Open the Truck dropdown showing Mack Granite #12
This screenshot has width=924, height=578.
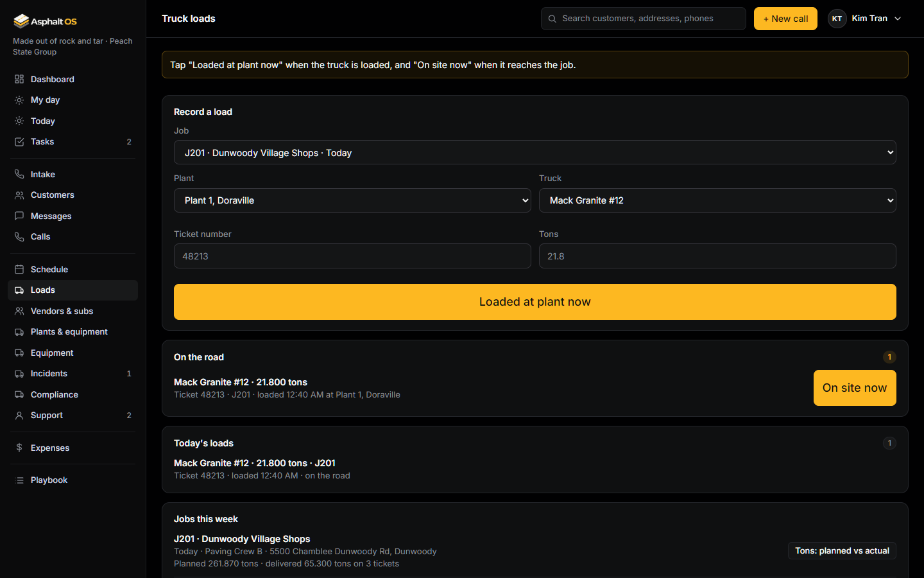tap(717, 200)
